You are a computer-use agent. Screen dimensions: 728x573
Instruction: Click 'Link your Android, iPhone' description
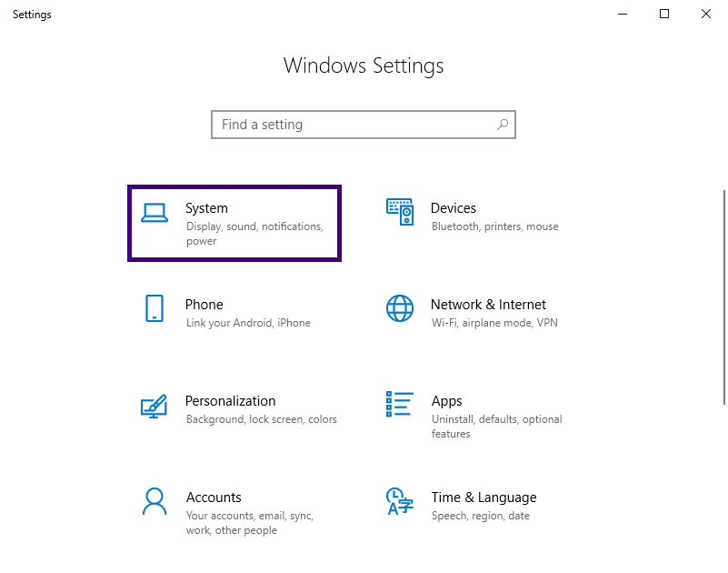(248, 323)
